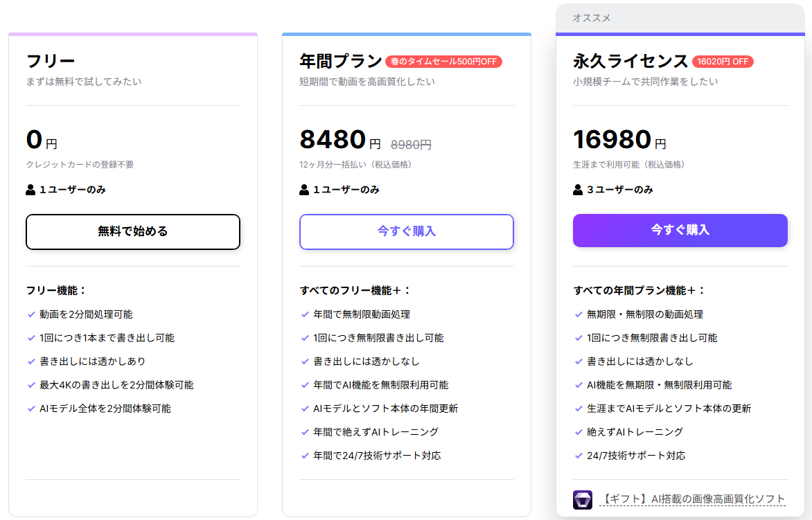Screen dimensions: 812x520
Task: Click the オススメ tab label
Action: 592,18
